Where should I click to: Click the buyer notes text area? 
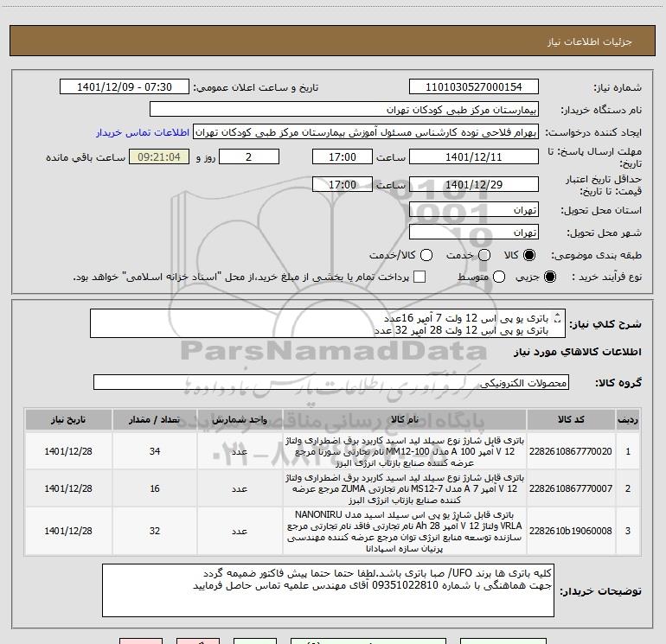328,590
